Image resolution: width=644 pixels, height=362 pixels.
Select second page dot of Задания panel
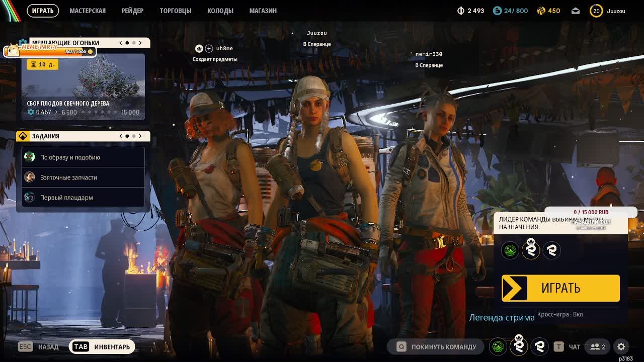(134, 136)
